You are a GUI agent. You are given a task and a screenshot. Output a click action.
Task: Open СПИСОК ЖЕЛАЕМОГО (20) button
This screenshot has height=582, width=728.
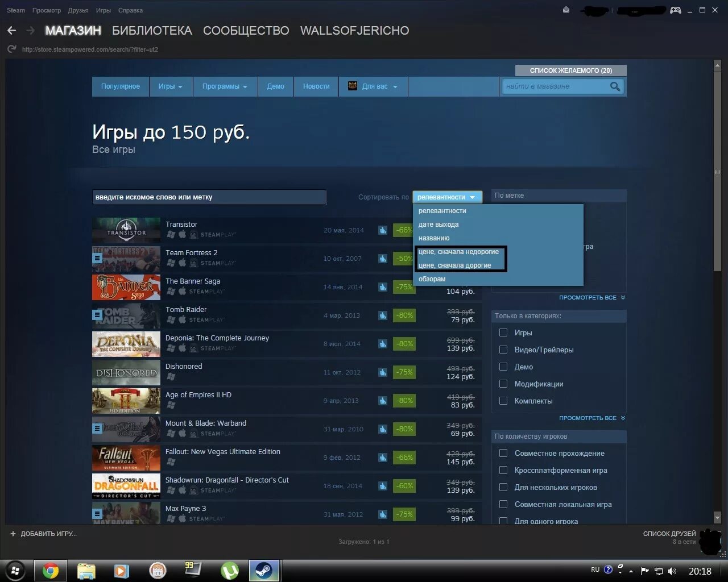(x=571, y=70)
